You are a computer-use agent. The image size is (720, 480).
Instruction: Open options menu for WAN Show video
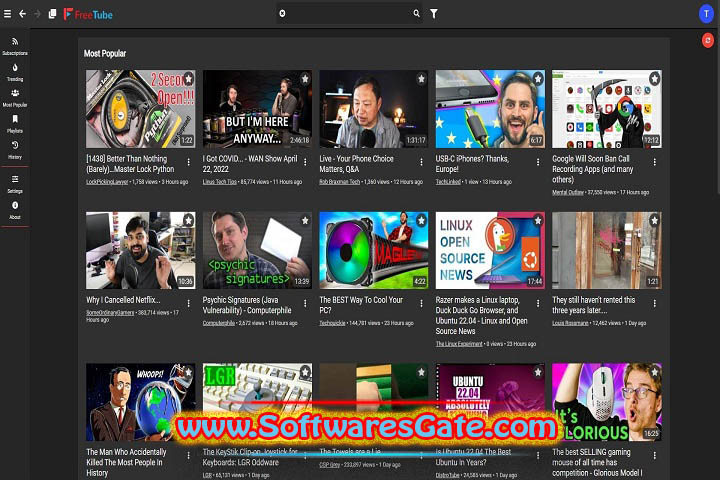pyautogui.click(x=305, y=162)
